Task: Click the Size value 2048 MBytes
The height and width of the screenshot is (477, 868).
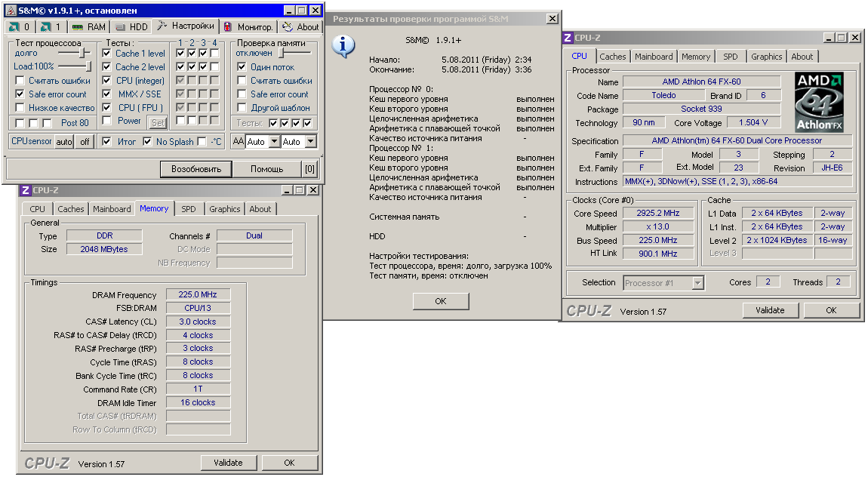Action: click(x=104, y=249)
